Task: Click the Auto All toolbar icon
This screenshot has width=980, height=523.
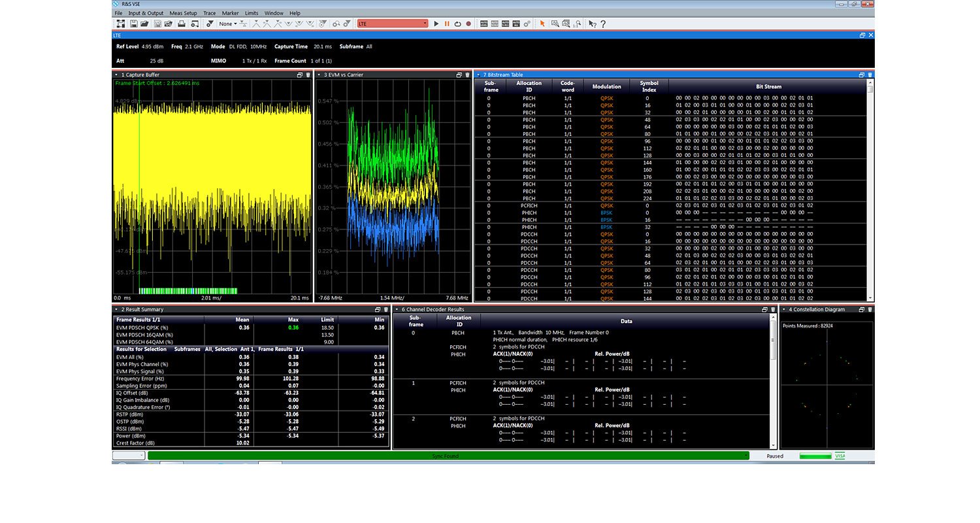Action: (516, 24)
